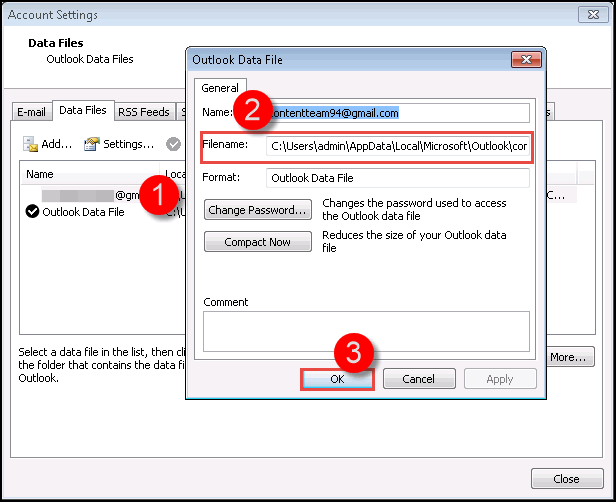Click the default checkmark beside Outlook Data File

32,211
